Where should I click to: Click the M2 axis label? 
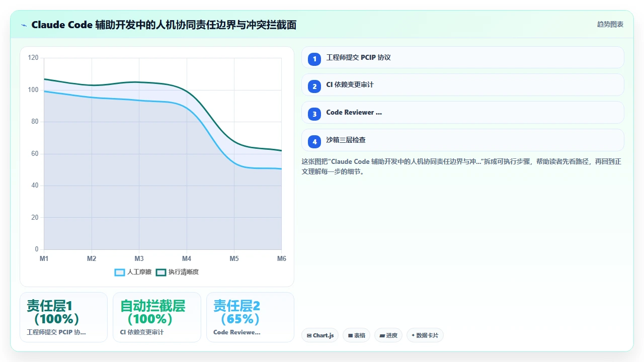point(92,258)
